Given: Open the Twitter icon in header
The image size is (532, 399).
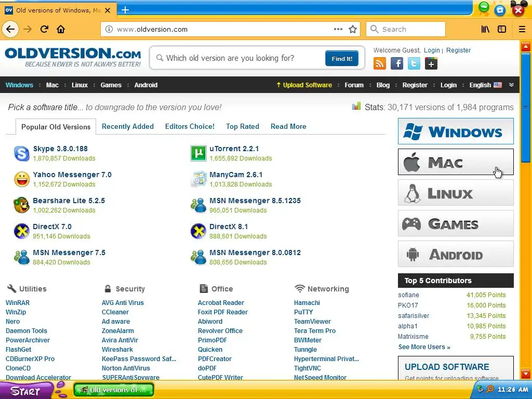Looking at the screenshot, I should (414, 63).
